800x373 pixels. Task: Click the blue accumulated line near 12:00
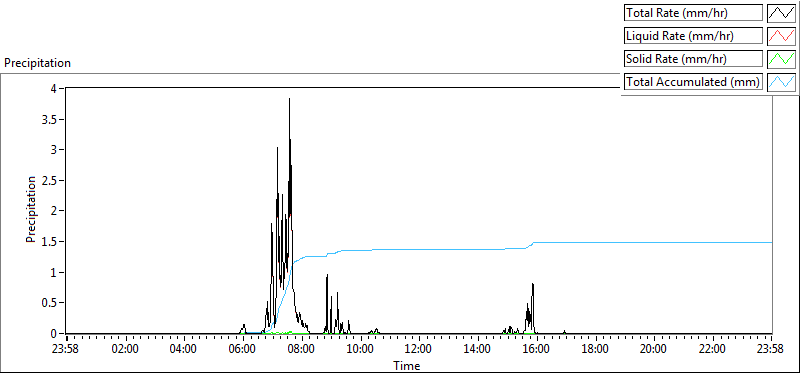[x=419, y=249]
